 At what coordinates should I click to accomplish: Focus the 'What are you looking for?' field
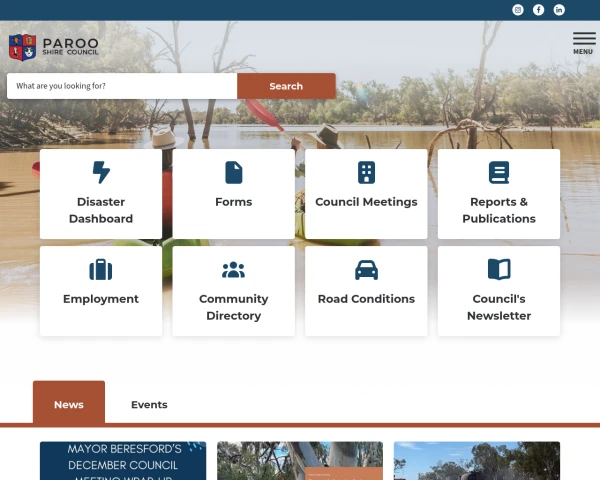pos(122,86)
